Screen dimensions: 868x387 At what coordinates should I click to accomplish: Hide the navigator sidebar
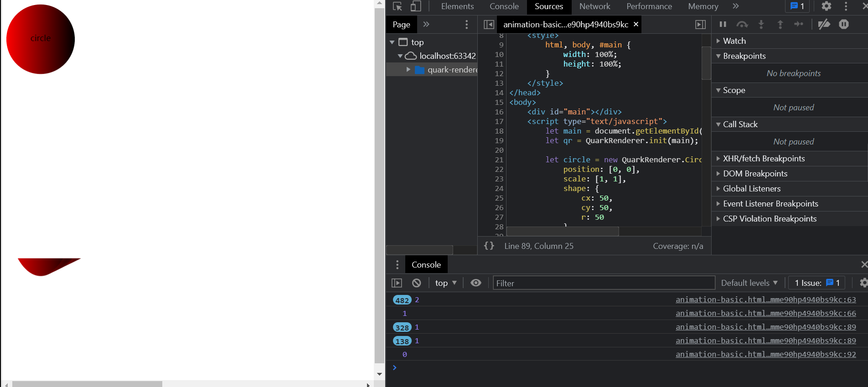click(x=489, y=25)
